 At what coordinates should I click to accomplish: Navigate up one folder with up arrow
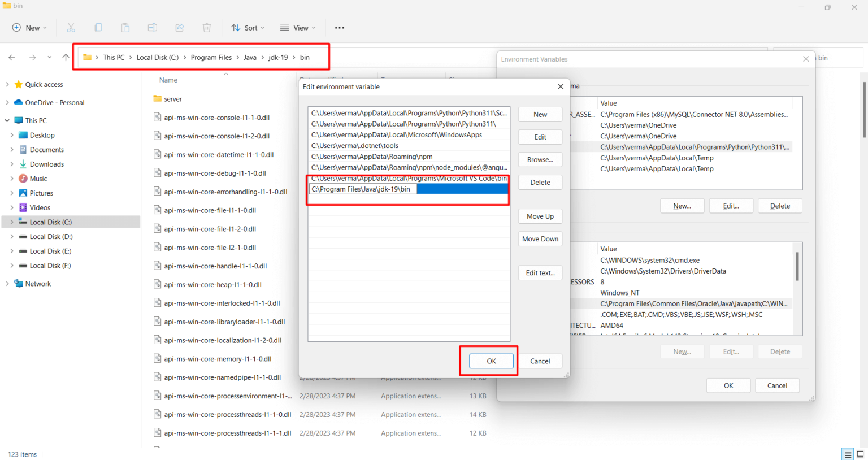pos(66,58)
